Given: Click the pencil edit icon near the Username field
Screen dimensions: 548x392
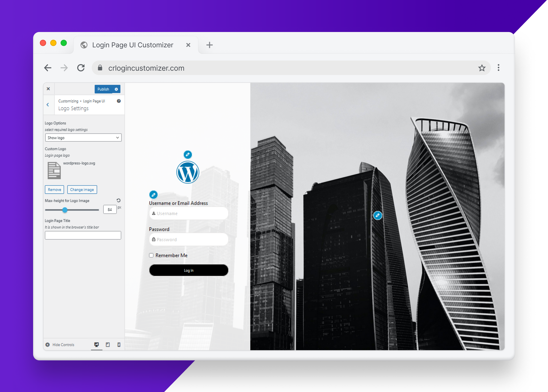Looking at the screenshot, I should 153,194.
